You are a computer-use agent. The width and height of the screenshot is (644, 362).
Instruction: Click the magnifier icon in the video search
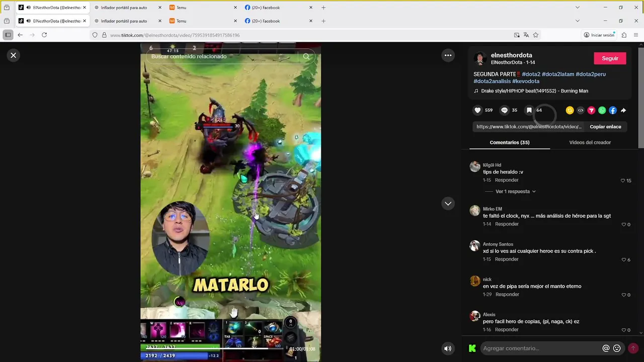click(306, 56)
